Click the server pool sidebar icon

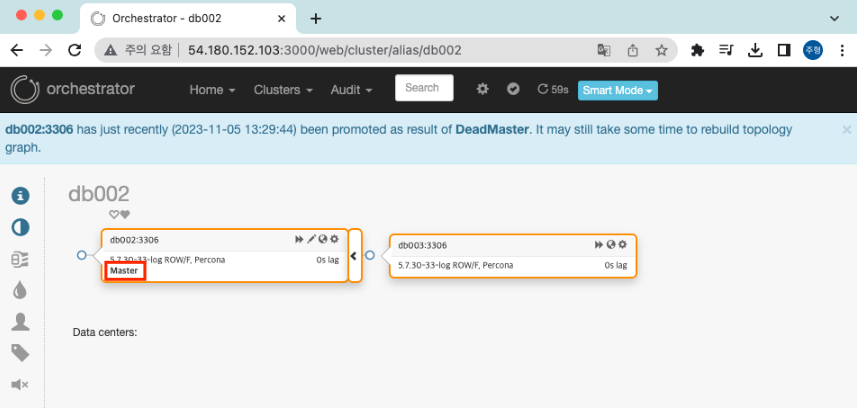pos(20,260)
